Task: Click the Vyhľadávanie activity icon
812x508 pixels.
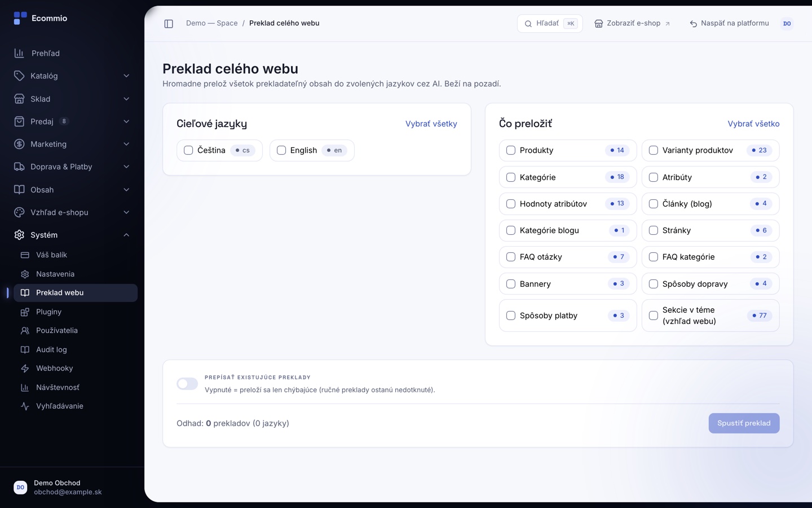Action: pos(25,406)
